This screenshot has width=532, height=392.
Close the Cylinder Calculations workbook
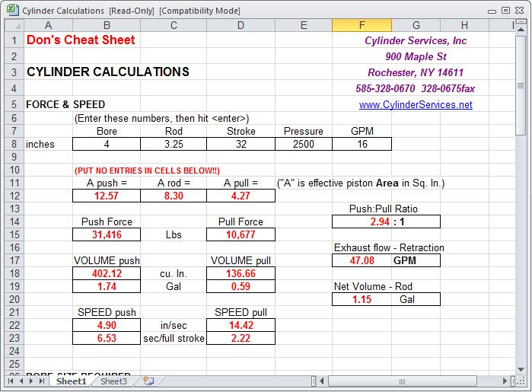[x=519, y=11]
